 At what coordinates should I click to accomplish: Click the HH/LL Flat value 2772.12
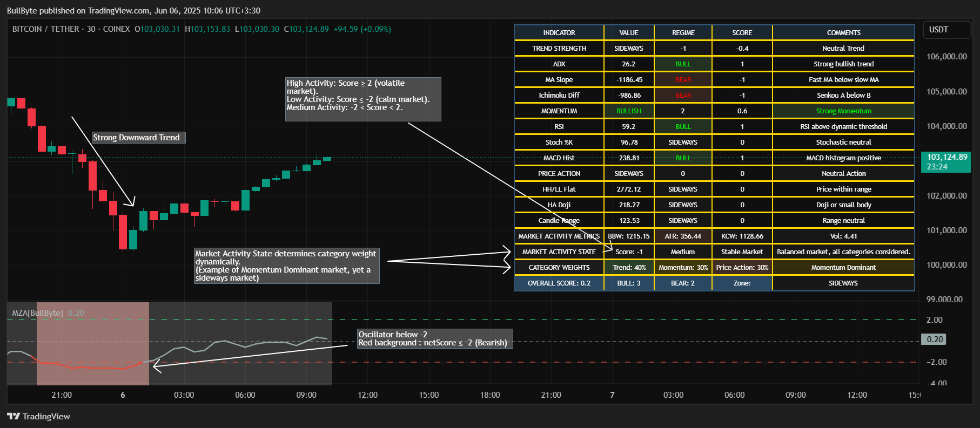click(629, 189)
